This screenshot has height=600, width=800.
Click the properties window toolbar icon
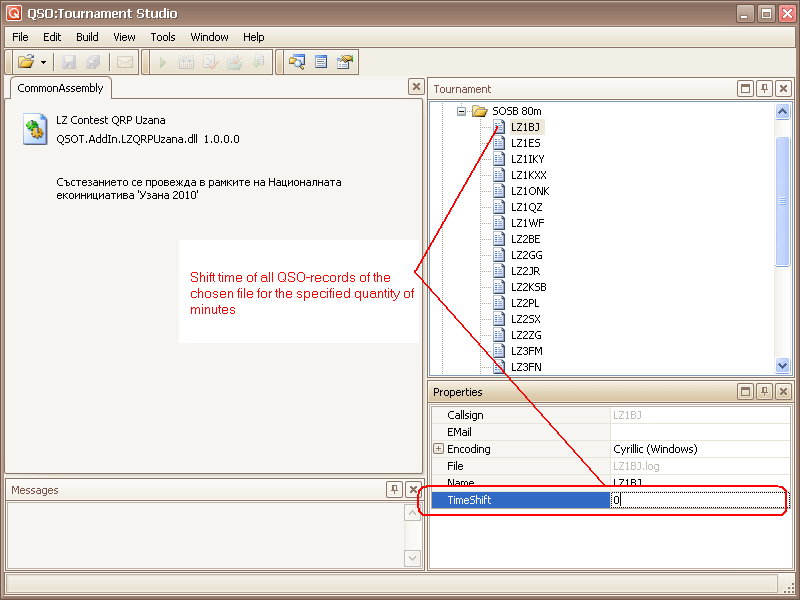click(345, 62)
